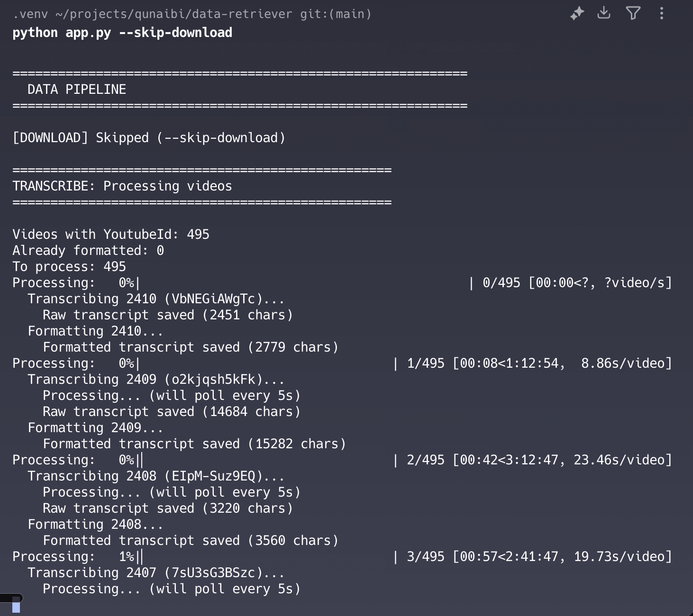Click the git:(main) branch indicator in prompt
693x616 pixels.
[336, 14]
